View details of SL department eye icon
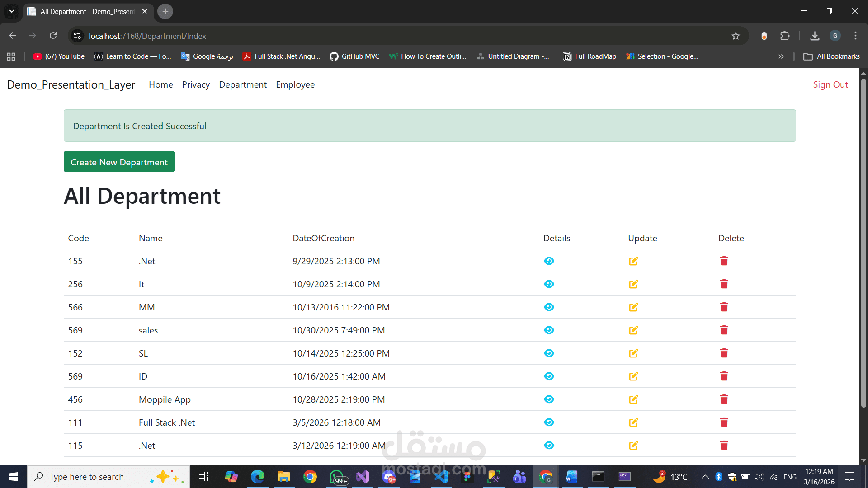 coord(549,353)
